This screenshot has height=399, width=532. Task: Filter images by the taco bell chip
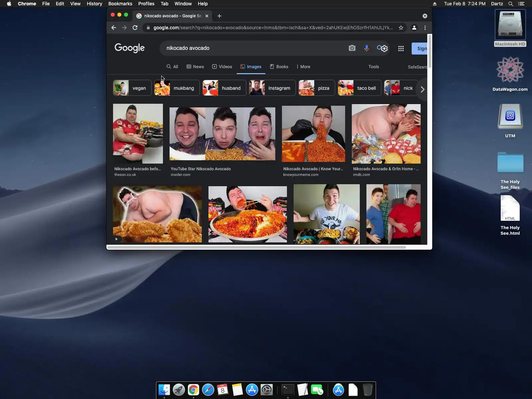pyautogui.click(x=359, y=88)
